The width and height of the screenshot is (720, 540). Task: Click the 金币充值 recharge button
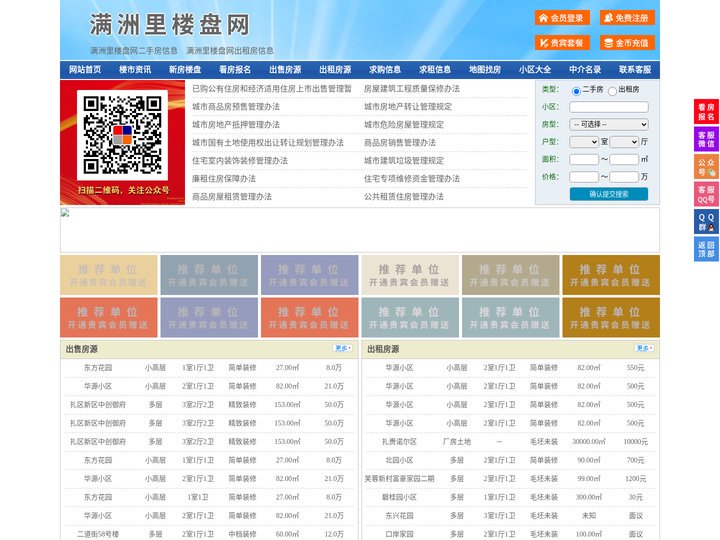(627, 43)
